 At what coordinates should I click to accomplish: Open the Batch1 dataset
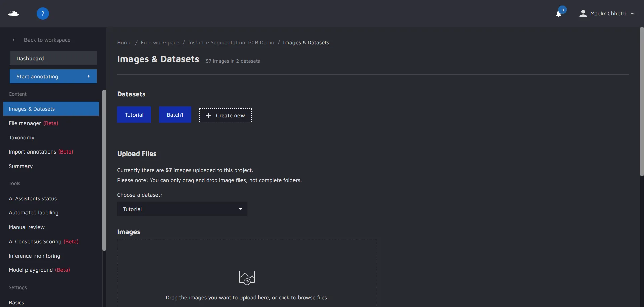point(175,115)
